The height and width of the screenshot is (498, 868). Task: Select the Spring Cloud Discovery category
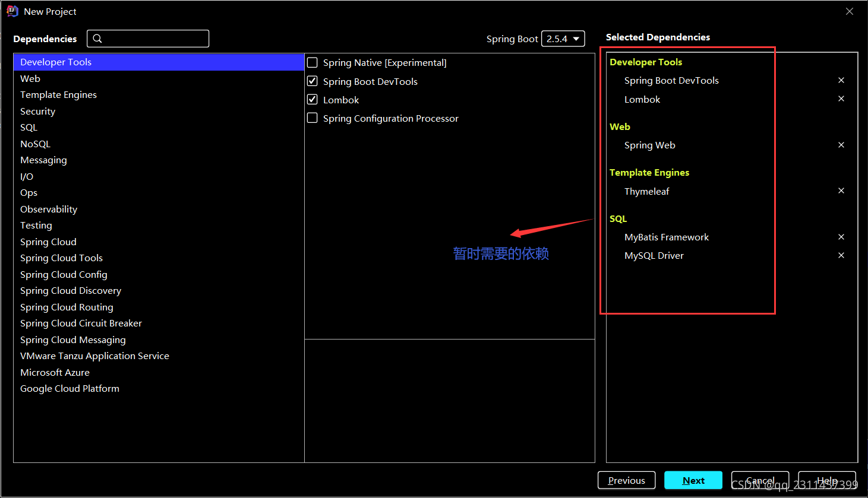[x=159, y=291]
